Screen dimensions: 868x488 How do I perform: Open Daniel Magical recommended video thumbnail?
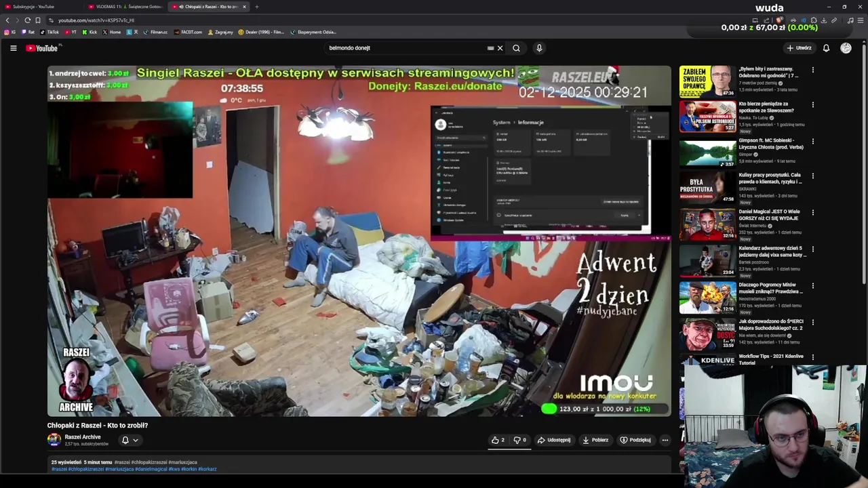(707, 224)
